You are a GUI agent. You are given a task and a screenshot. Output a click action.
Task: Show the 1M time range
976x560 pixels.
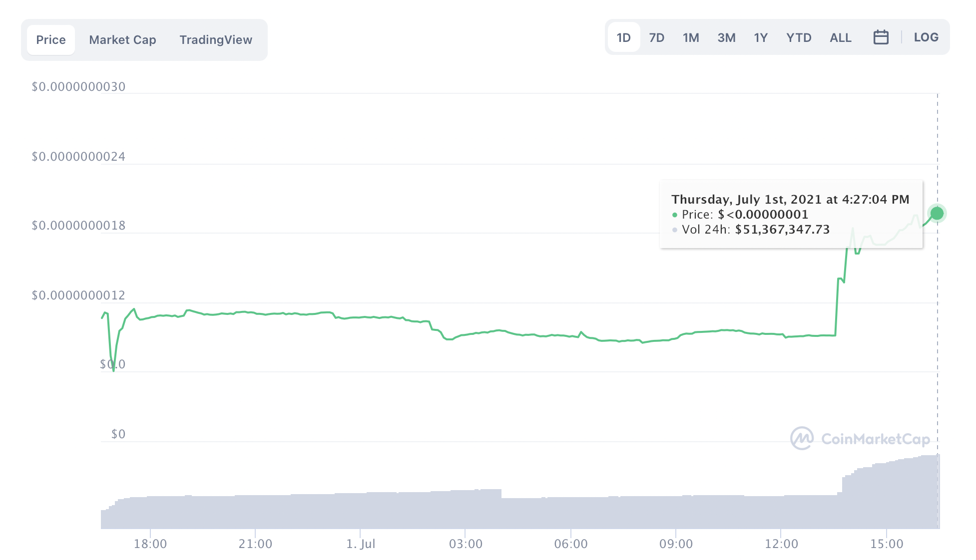click(x=691, y=37)
